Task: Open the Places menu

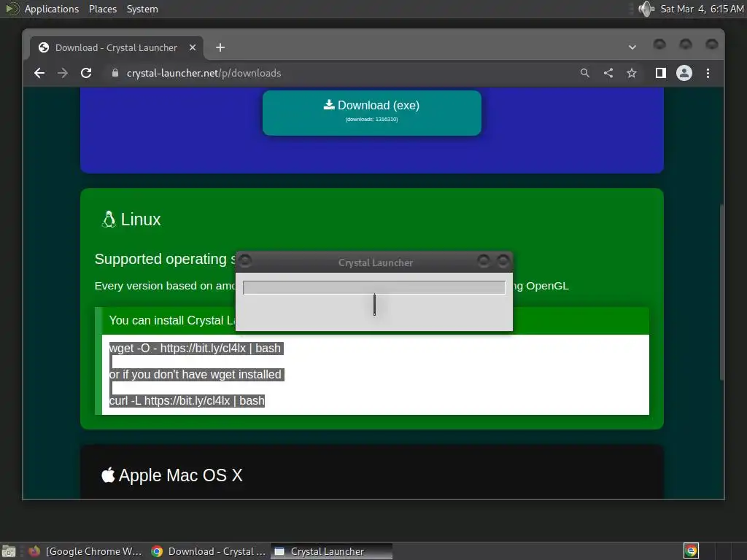Action: pyautogui.click(x=103, y=9)
